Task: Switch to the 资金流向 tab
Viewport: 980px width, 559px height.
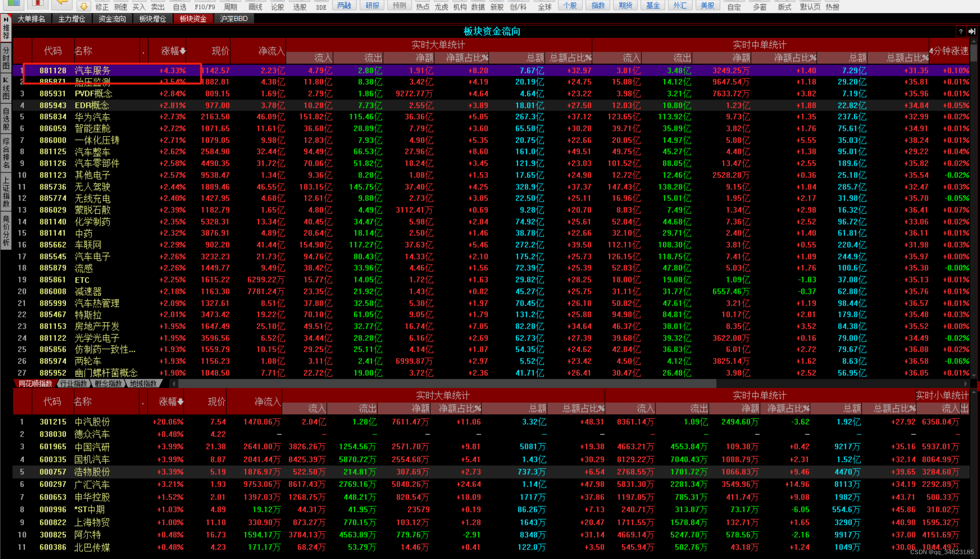Action: 112,19
